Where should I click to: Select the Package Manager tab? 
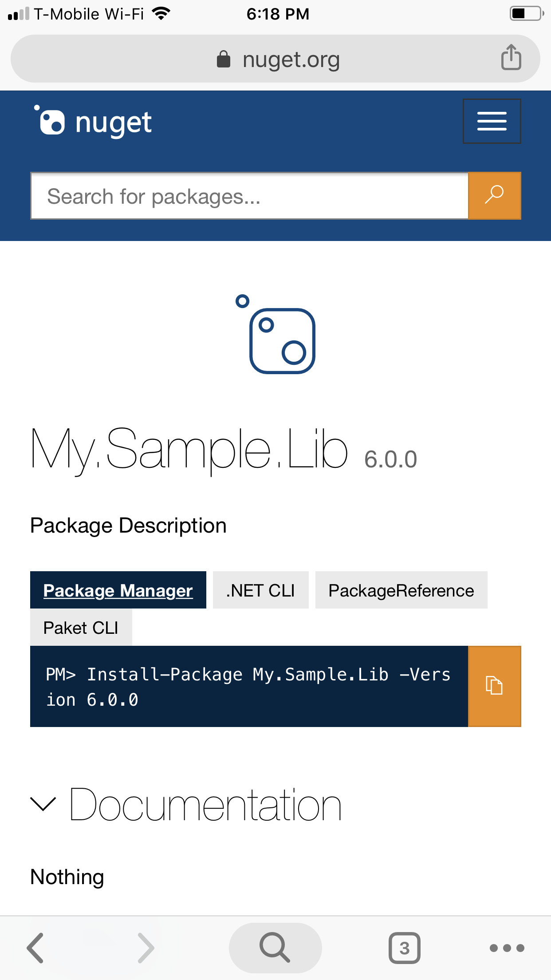click(x=118, y=590)
